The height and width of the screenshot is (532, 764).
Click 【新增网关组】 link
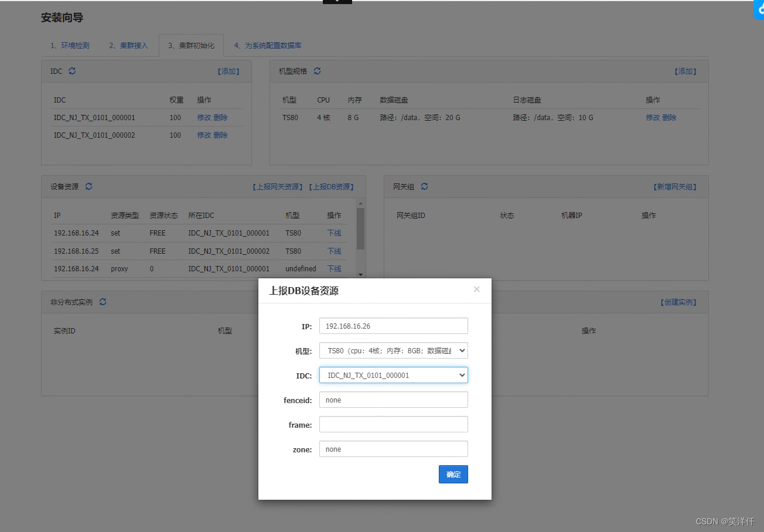(x=674, y=187)
